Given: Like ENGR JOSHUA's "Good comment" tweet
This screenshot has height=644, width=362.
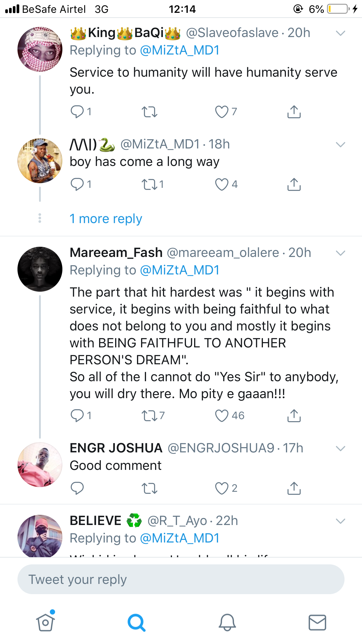Looking at the screenshot, I should point(222,488).
